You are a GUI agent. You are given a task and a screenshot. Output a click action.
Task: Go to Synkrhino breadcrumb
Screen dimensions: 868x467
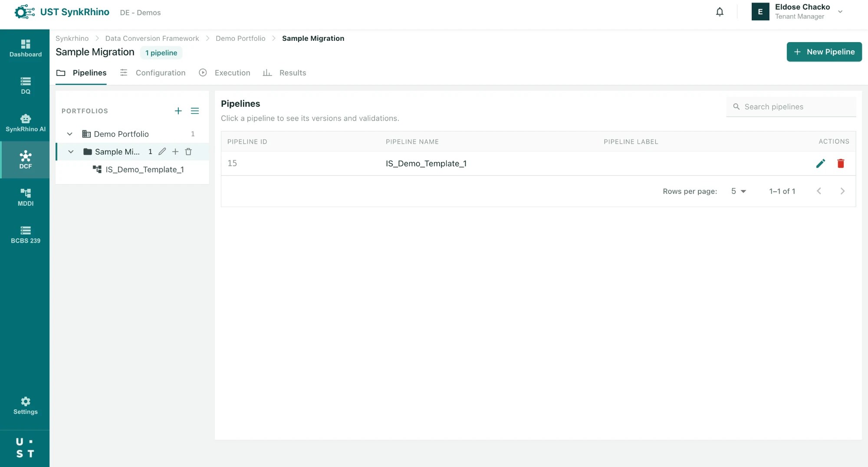tap(72, 38)
